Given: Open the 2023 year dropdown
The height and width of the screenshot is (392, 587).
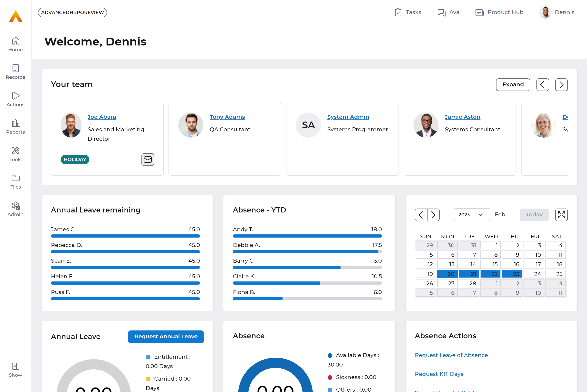Looking at the screenshot, I should (471, 214).
